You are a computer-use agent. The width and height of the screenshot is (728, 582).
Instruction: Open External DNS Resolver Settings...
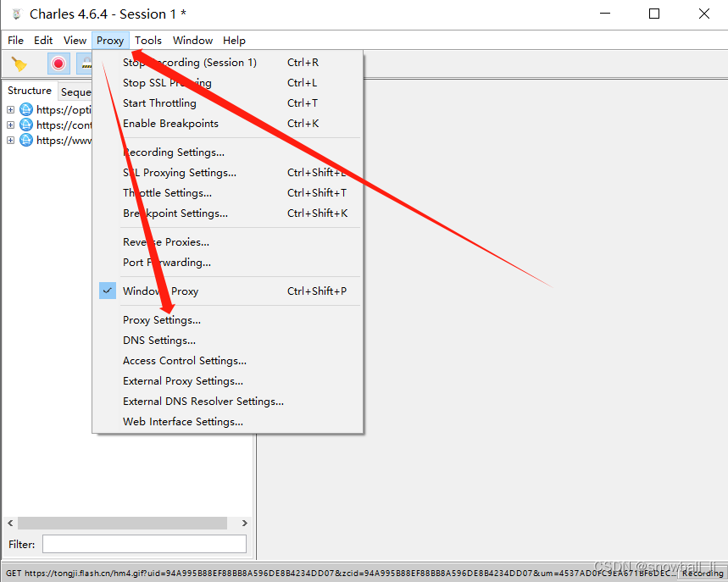tap(227, 402)
